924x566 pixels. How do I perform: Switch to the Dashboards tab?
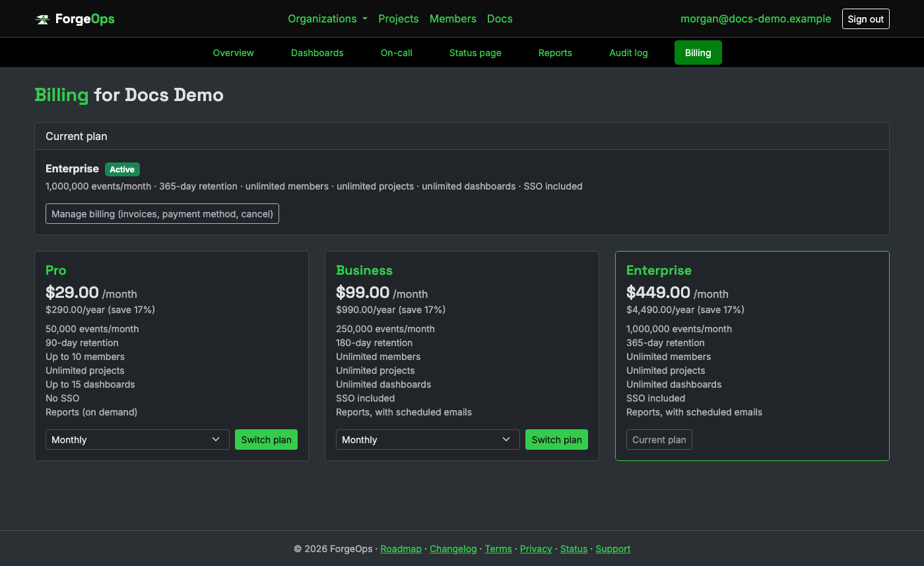[x=317, y=53]
